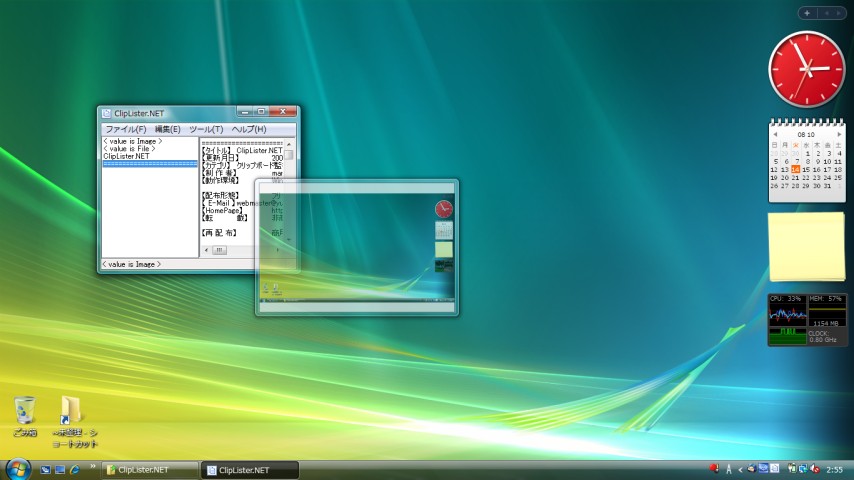Viewport: 854px width, 480px height.
Task: Click the floating desktop image preview thumbnail
Action: pos(357,247)
